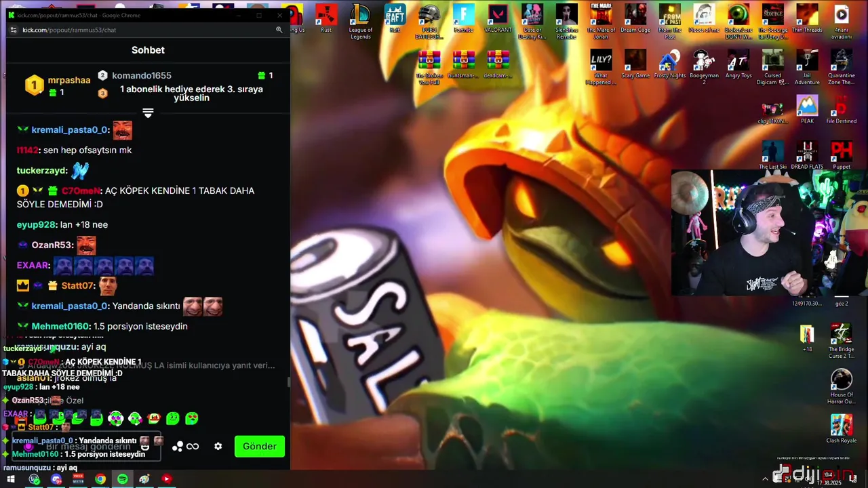The image size is (868, 488).
Task: Select the deadcam archive file
Action: click(498, 65)
